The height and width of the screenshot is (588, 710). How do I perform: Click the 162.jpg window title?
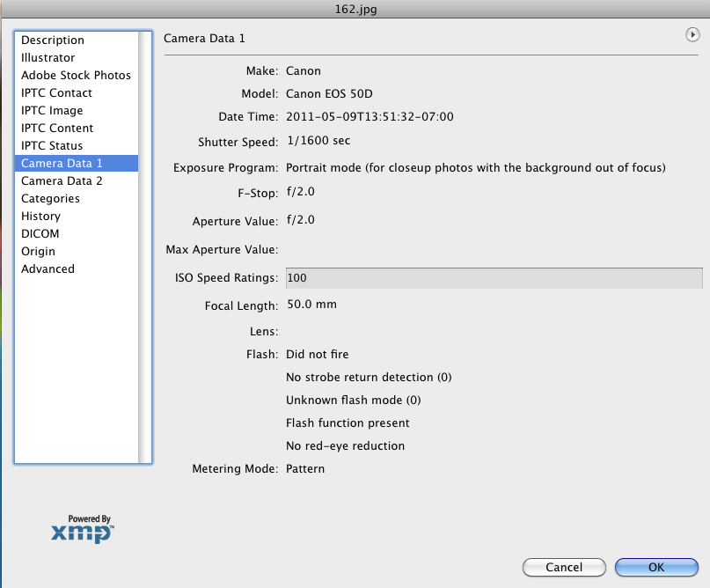point(356,10)
